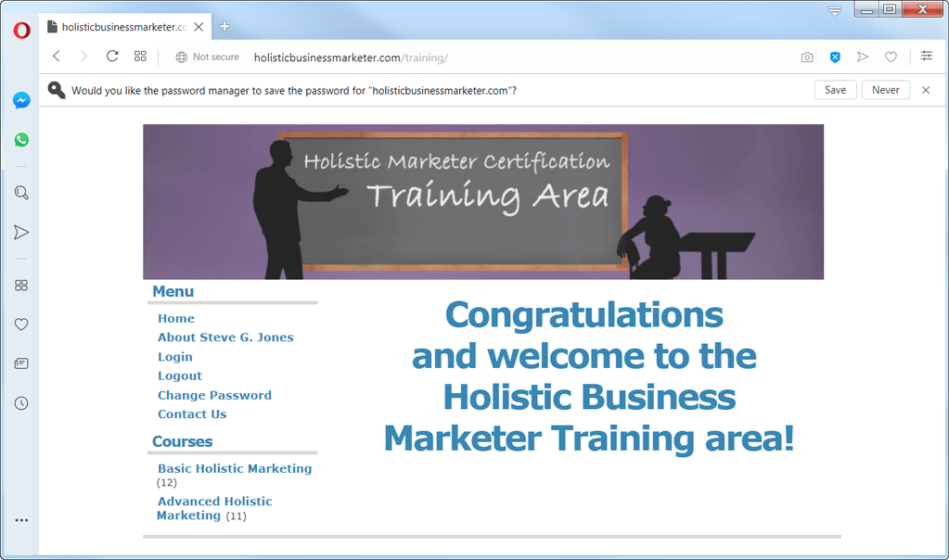Open sidebar setup three-dots menu
This screenshot has width=949, height=560.
point(21,520)
